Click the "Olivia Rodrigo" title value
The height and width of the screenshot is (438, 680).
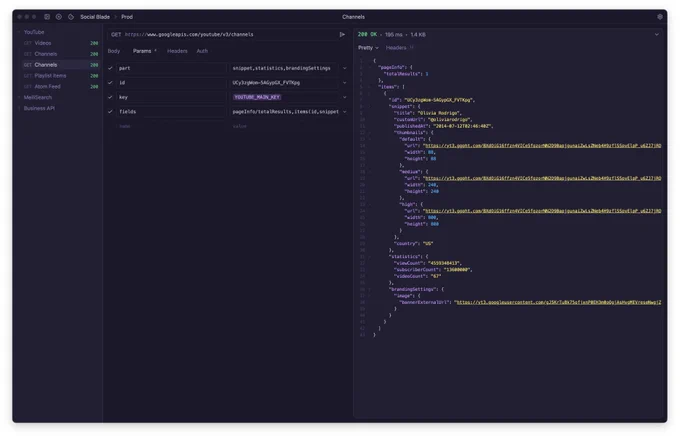(439, 113)
